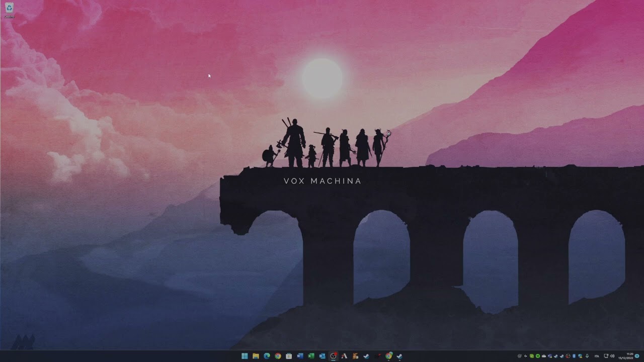Open the notification center badge icon
The image size is (644, 362).
pos(637,356)
